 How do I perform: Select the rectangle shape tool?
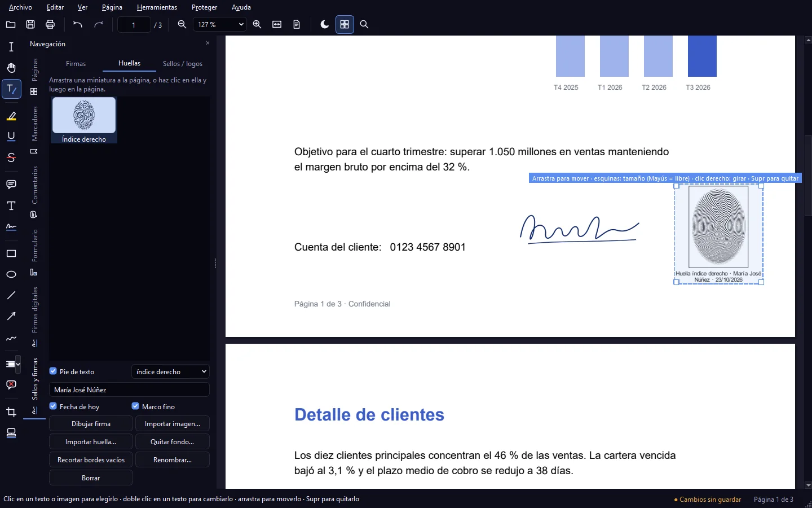pos(11,253)
